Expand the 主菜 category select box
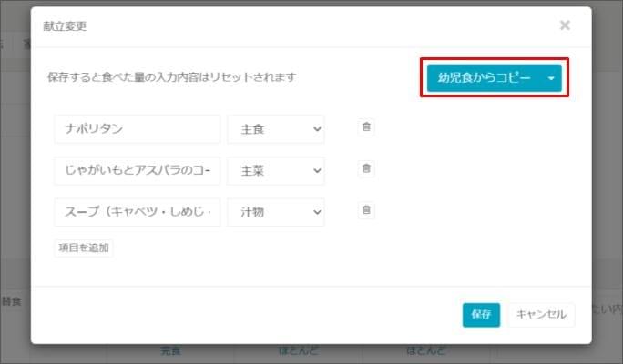623x364 pixels. coord(276,170)
